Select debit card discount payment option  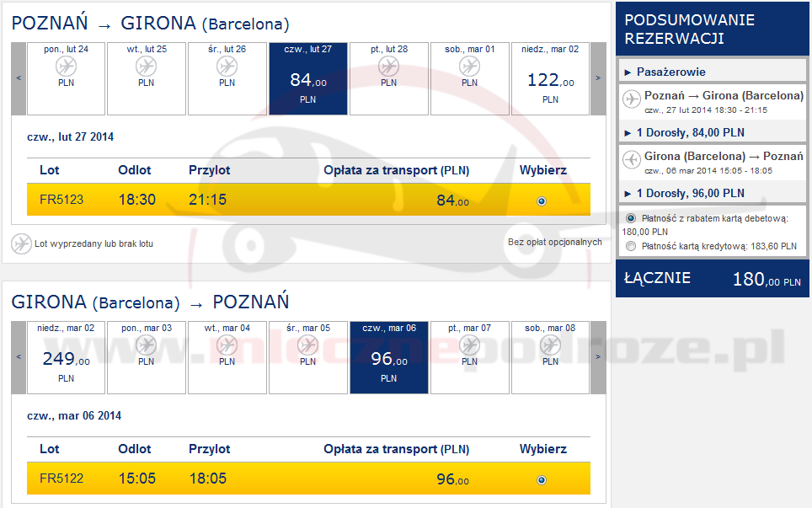(x=631, y=218)
